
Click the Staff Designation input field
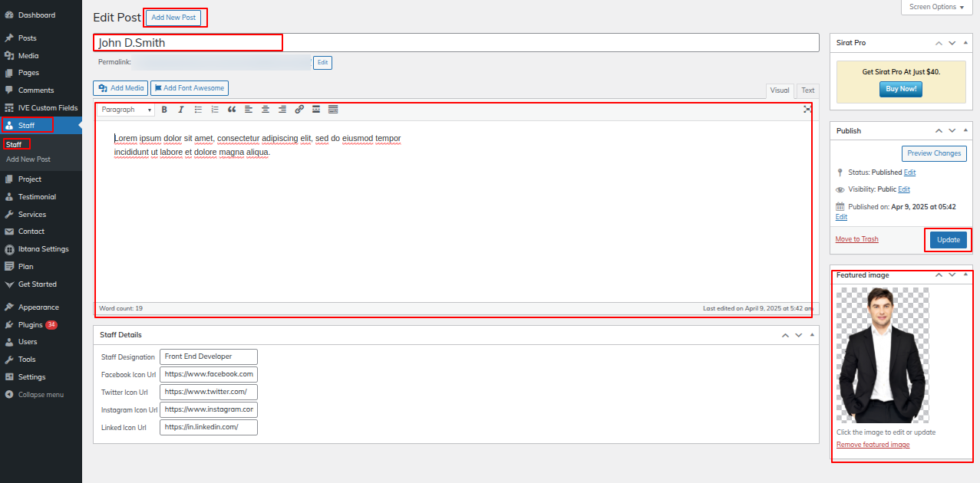(x=209, y=356)
